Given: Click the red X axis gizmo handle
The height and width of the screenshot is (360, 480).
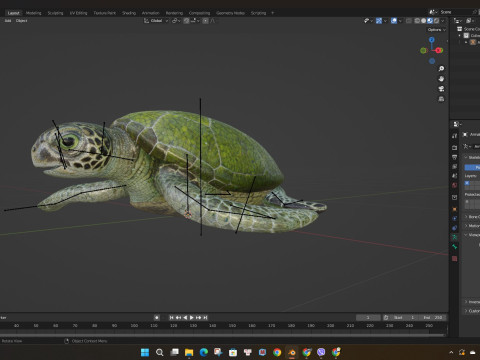Looking at the screenshot, I should pos(439,50).
